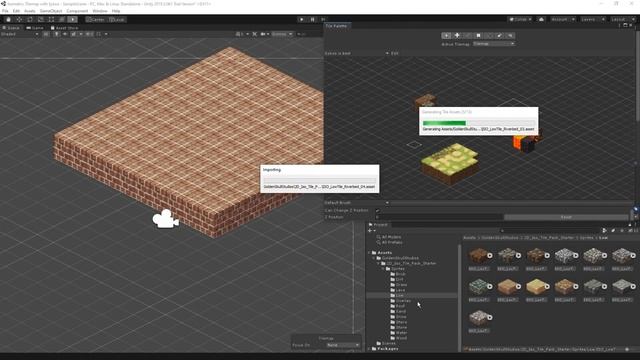This screenshot has height=360, width=640.
Task: Open the Layout dropdown
Action: 623,19
